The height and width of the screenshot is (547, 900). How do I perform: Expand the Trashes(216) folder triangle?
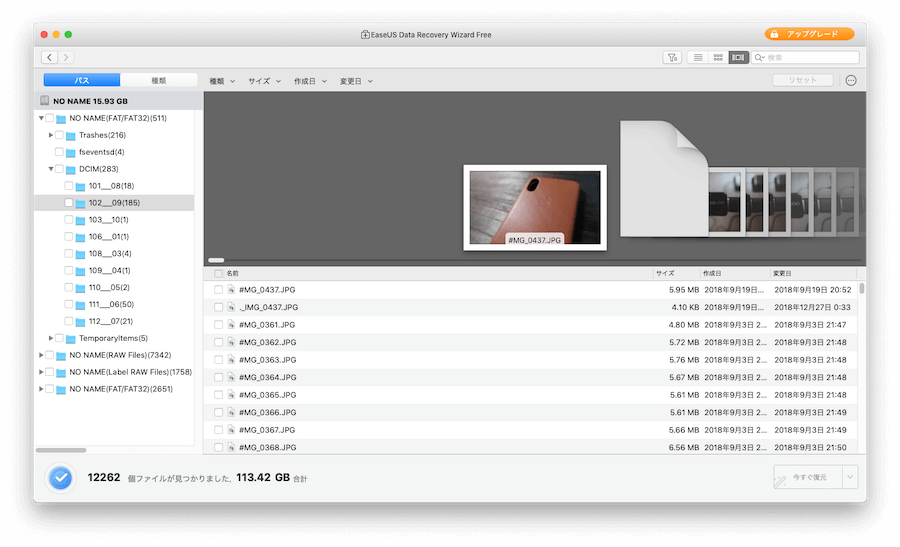coord(51,135)
